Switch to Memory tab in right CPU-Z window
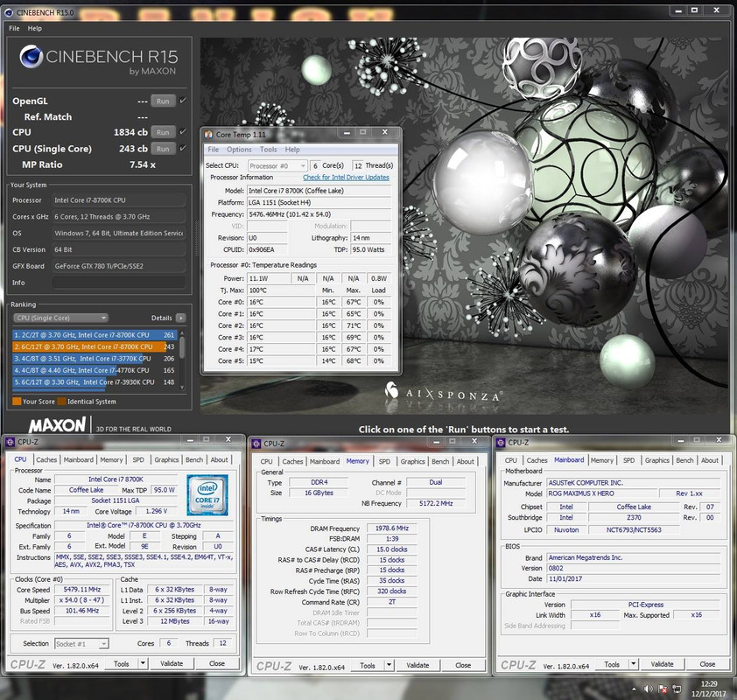The width and height of the screenshot is (737, 700). click(602, 460)
